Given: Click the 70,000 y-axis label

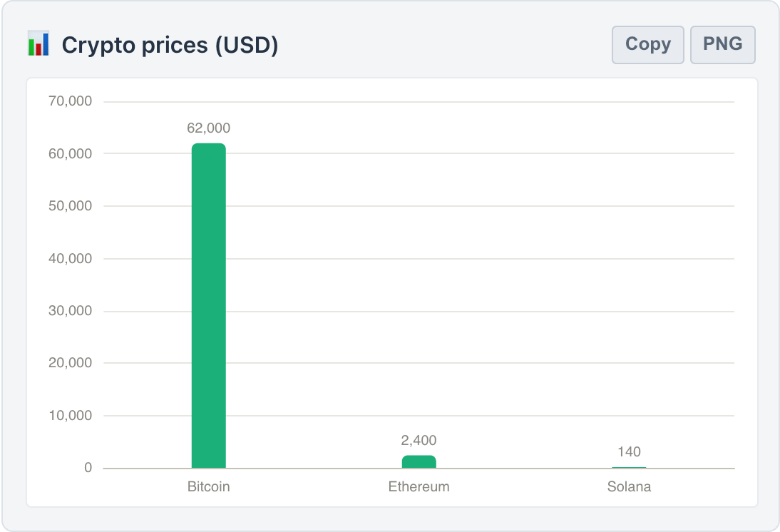Looking at the screenshot, I should pos(70,101).
